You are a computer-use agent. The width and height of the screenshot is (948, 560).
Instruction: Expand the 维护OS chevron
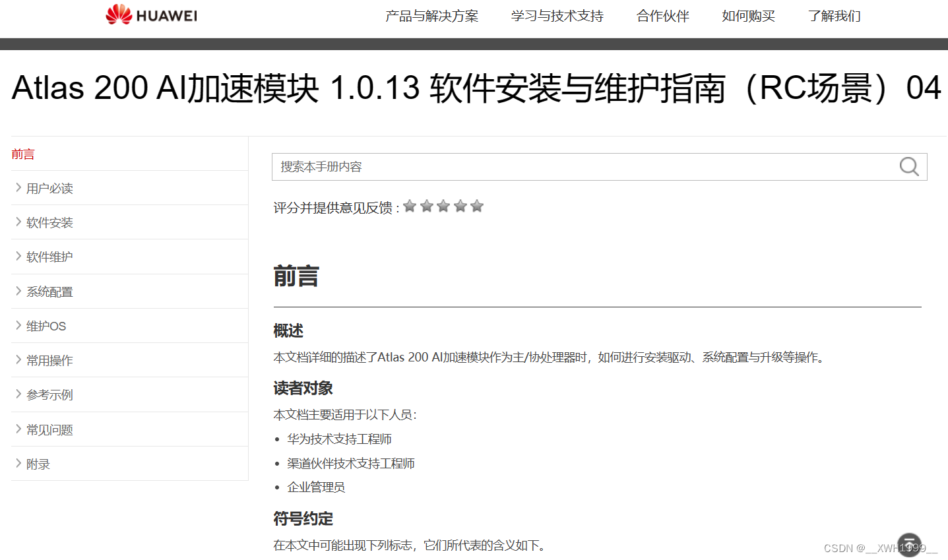18,325
